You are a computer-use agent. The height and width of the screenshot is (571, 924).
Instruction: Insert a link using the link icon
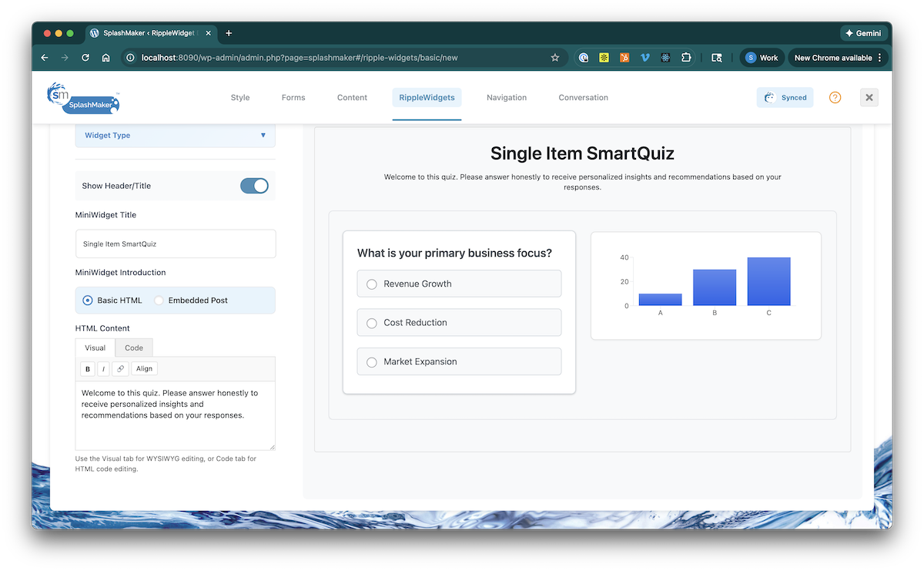120,369
